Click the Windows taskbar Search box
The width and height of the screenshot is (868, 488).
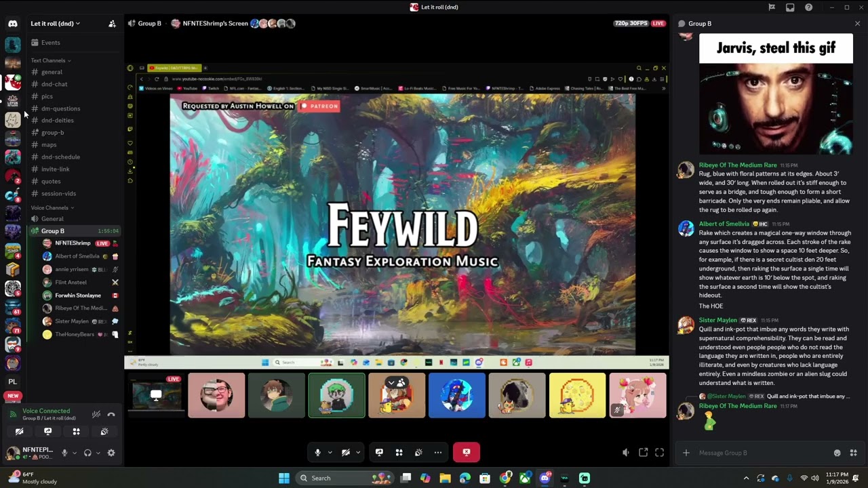[x=346, y=478]
